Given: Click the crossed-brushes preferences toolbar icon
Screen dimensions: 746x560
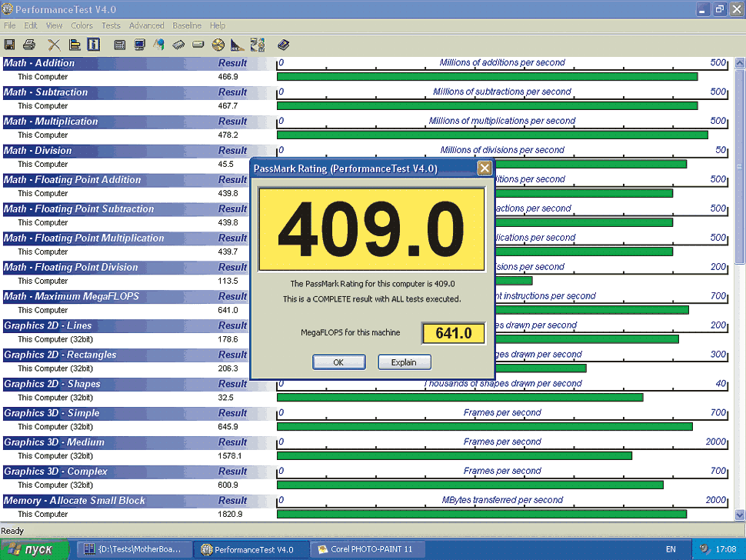Looking at the screenshot, I should click(55, 45).
